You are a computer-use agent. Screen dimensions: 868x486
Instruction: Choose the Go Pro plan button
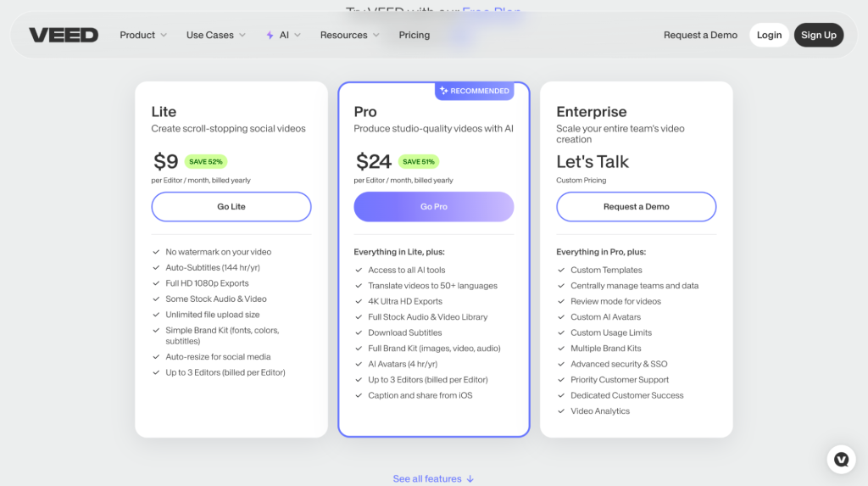tap(434, 207)
